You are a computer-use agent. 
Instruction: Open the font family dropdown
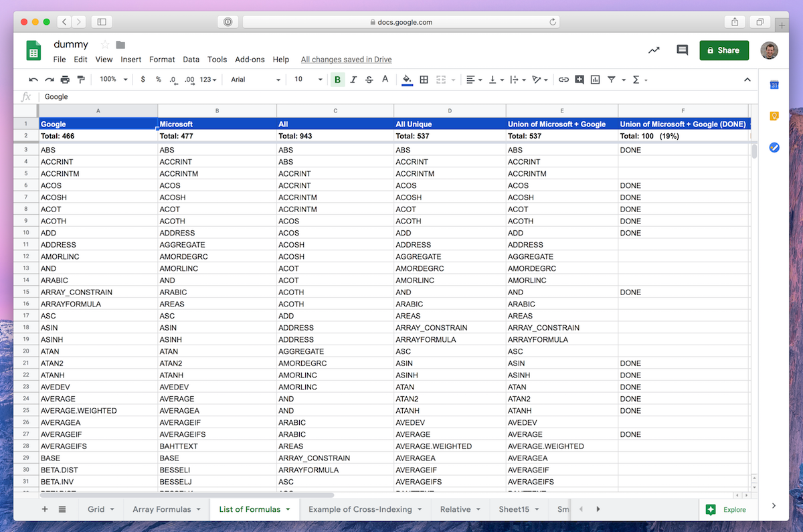coord(254,79)
